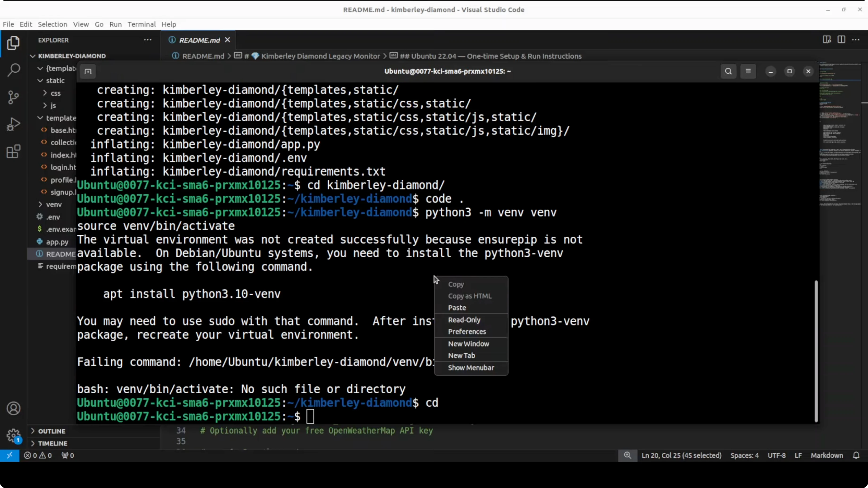Open notifications bell in status bar
The image size is (868, 488).
(x=856, y=455)
